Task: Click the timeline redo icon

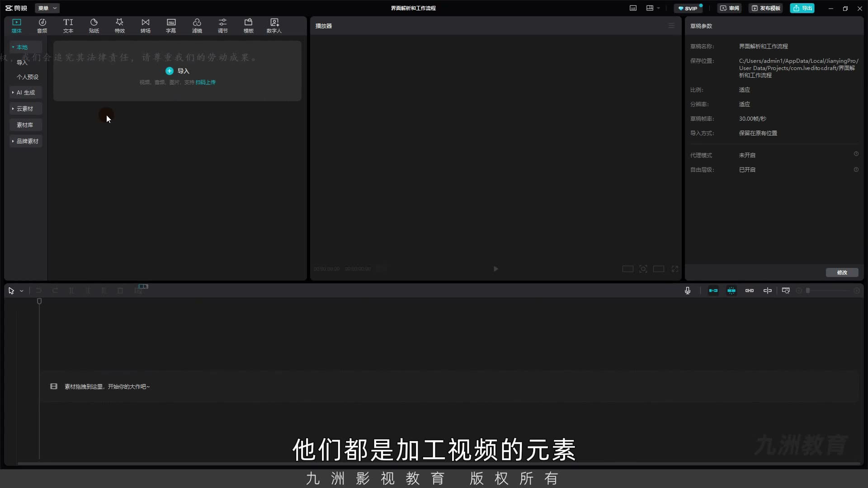Action: pyautogui.click(x=55, y=291)
